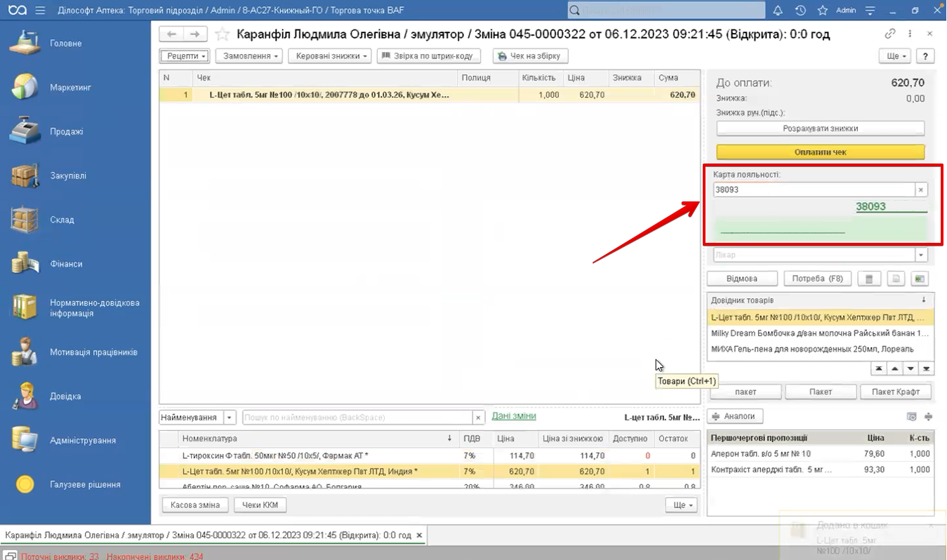Expand the Рецепти dropdown menu
Viewport: 947px width, 560px height.
pos(185,56)
